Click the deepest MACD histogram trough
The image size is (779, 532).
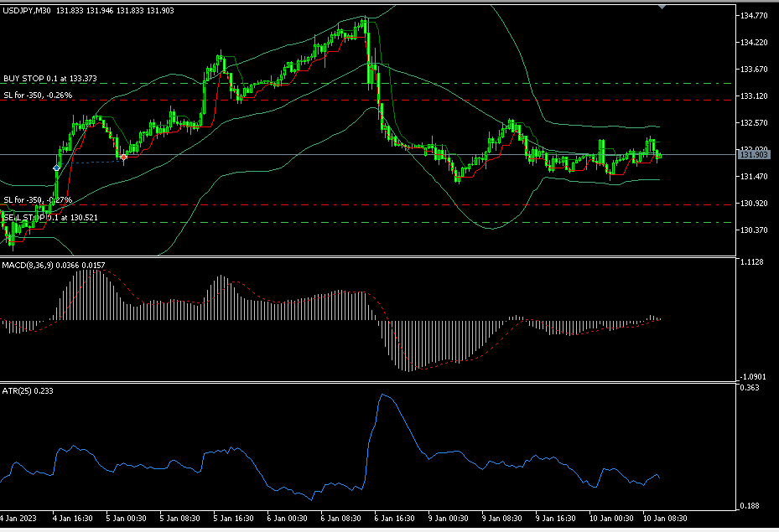[x=408, y=369]
